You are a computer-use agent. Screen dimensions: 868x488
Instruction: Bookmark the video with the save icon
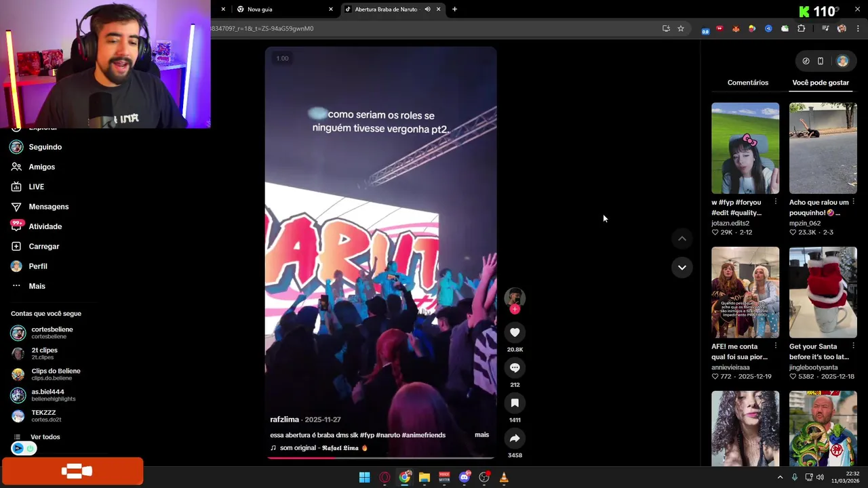tap(515, 403)
